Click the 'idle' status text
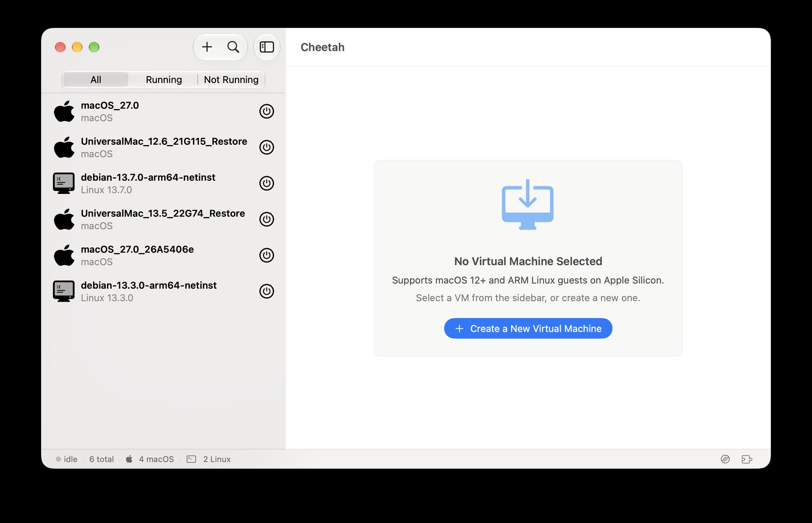This screenshot has width=812, height=523. click(70, 459)
